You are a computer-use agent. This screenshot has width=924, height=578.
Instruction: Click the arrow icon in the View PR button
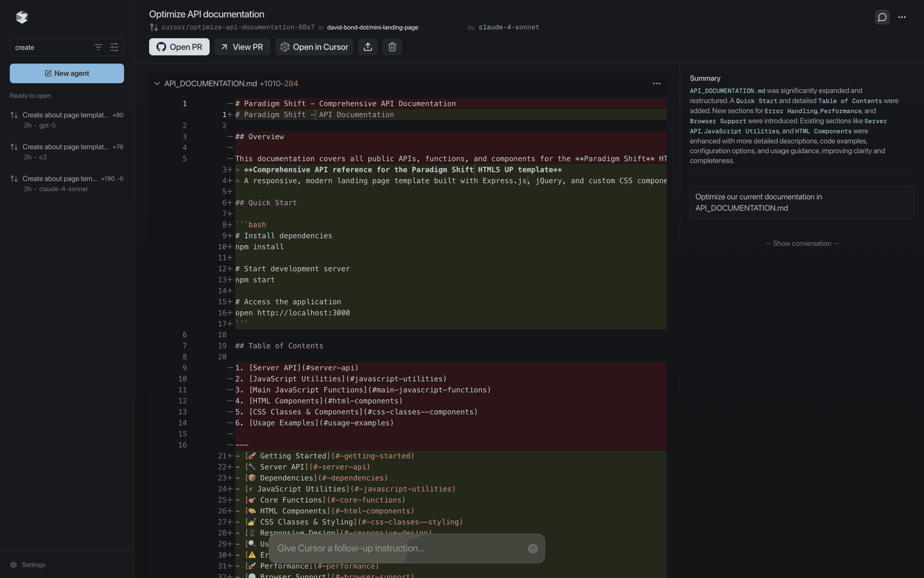(224, 47)
